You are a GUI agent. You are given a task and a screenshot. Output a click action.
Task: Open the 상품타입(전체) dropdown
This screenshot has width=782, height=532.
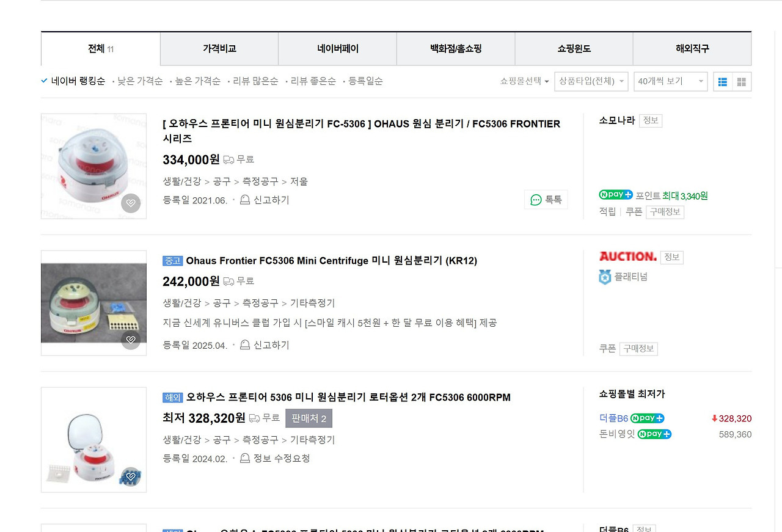pos(591,81)
